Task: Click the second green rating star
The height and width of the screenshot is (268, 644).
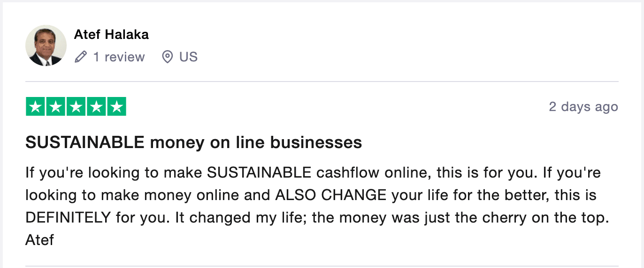Action: (56, 107)
